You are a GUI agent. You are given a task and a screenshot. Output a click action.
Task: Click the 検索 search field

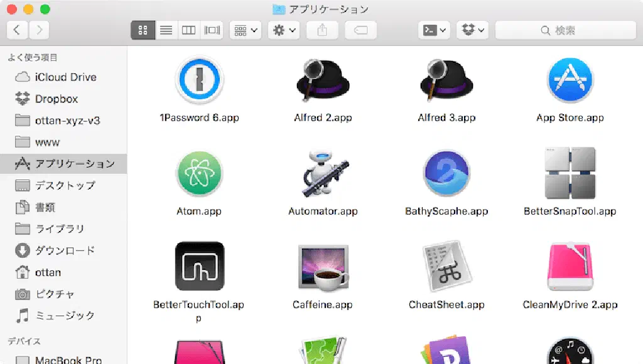pyautogui.click(x=565, y=30)
